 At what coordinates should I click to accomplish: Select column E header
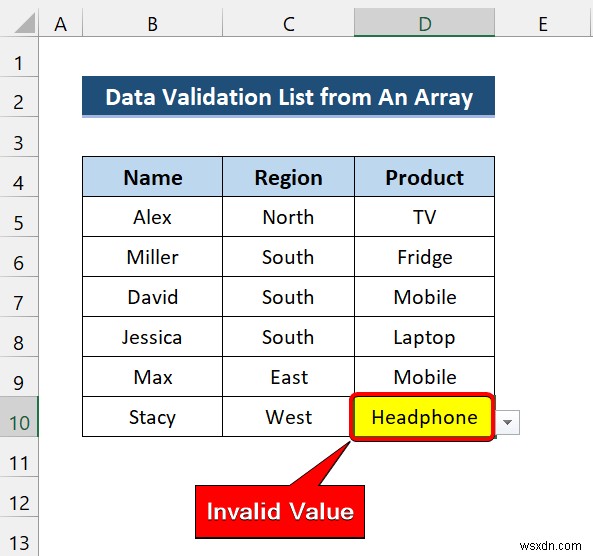pyautogui.click(x=543, y=24)
